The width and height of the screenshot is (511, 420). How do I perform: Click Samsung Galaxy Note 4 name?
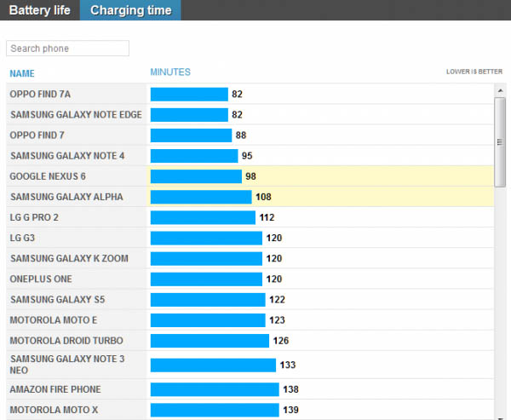coord(67,156)
